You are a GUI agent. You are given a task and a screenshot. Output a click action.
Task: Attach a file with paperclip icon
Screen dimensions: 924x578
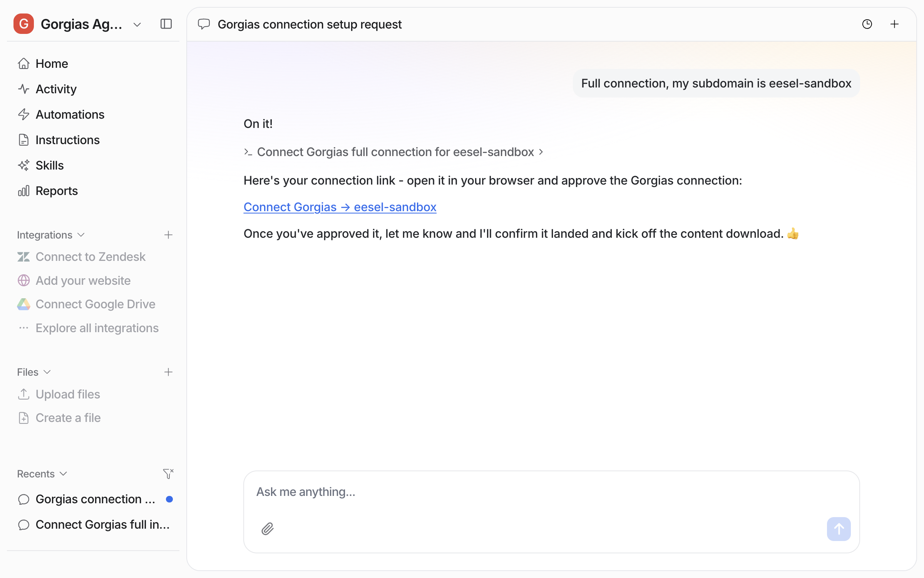(x=268, y=529)
